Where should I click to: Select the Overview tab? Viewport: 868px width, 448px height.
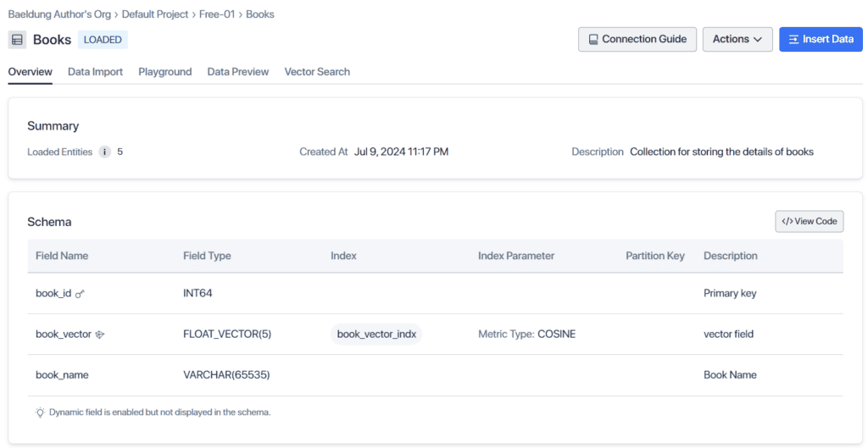click(31, 72)
